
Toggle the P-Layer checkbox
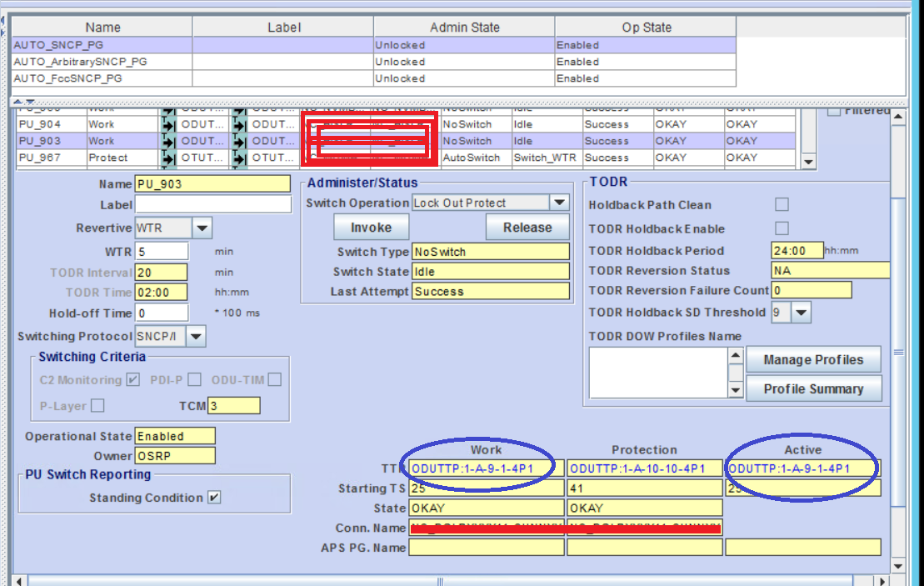97,406
